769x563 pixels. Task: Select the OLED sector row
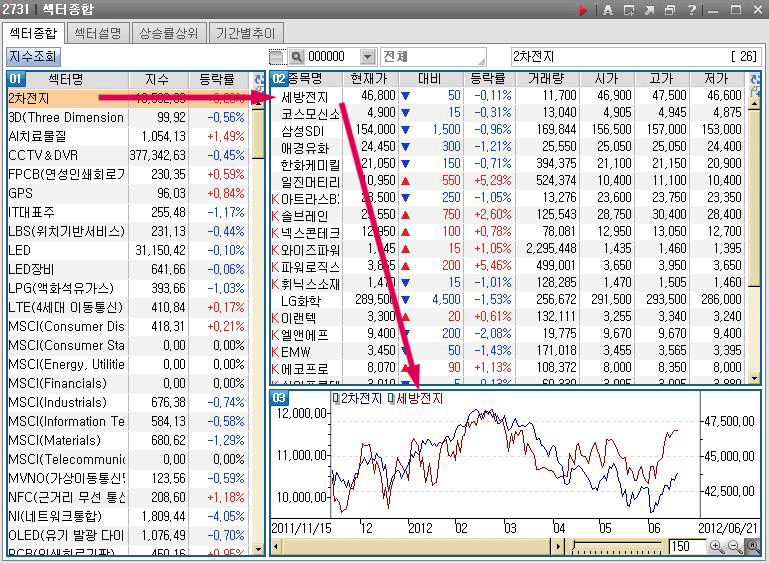tap(128, 535)
